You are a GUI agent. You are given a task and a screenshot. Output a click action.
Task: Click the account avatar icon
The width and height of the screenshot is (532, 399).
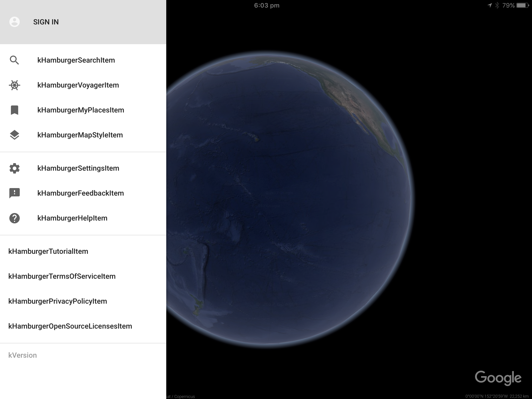pyautogui.click(x=14, y=22)
